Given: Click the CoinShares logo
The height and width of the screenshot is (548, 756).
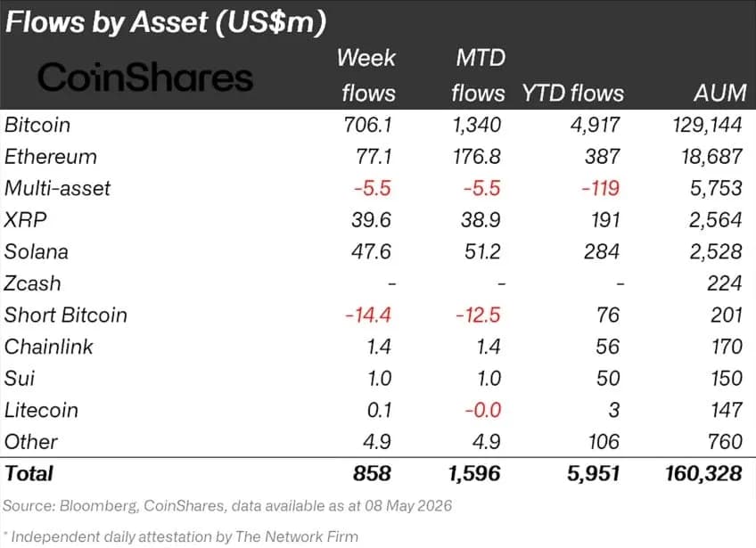Looking at the screenshot, I should pos(145,78).
